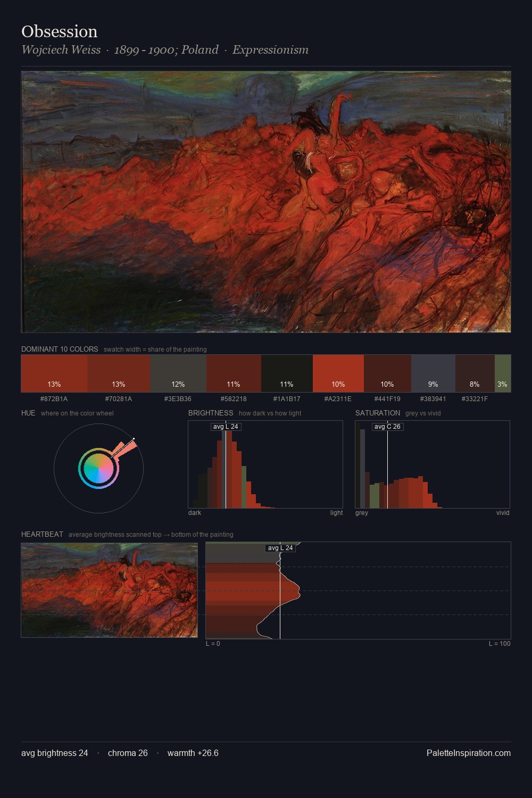Click the #1A1B17 dark swatch
Screen dimensions: 532x798
point(287,373)
